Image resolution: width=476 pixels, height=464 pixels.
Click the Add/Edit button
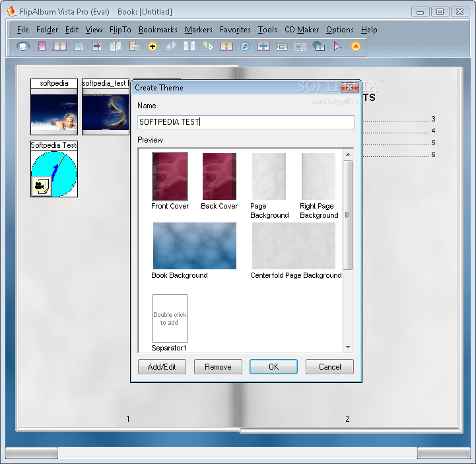[x=162, y=366]
